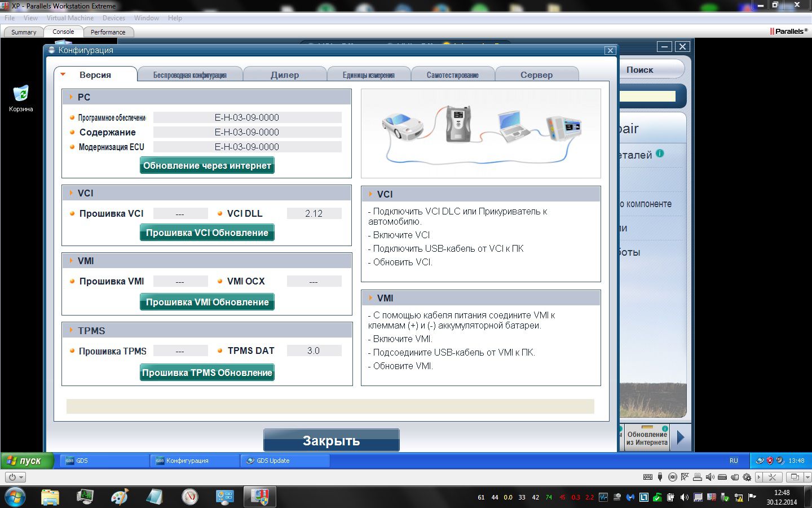Screen dimensions: 812x508
Task: Click the Parallels view mode window icon
Action: click(795, 477)
